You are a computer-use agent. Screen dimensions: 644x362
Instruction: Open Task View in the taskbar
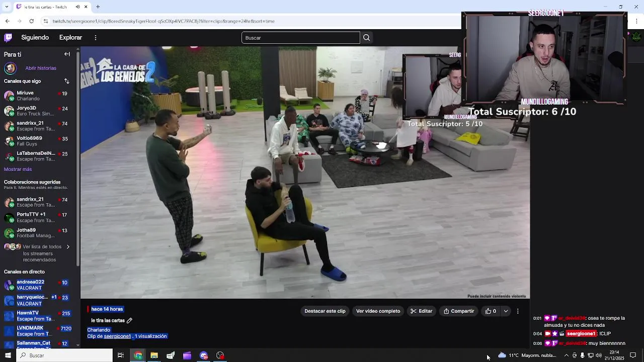tap(121, 355)
